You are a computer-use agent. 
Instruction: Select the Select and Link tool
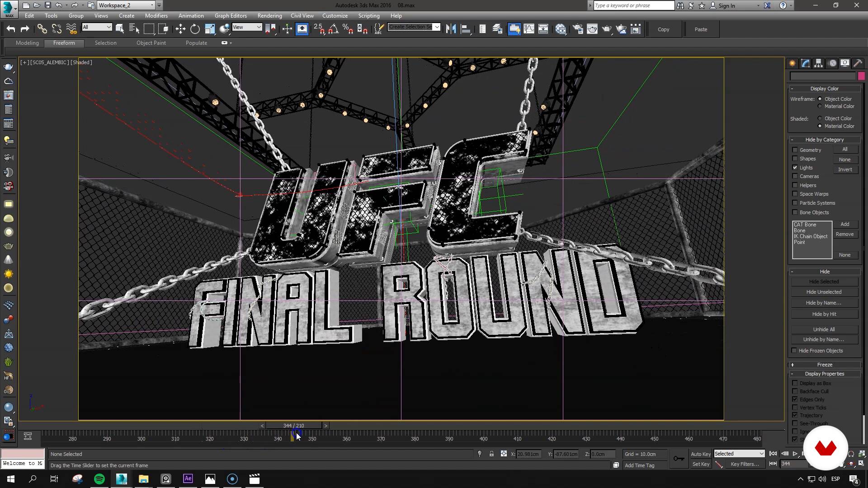point(42,29)
